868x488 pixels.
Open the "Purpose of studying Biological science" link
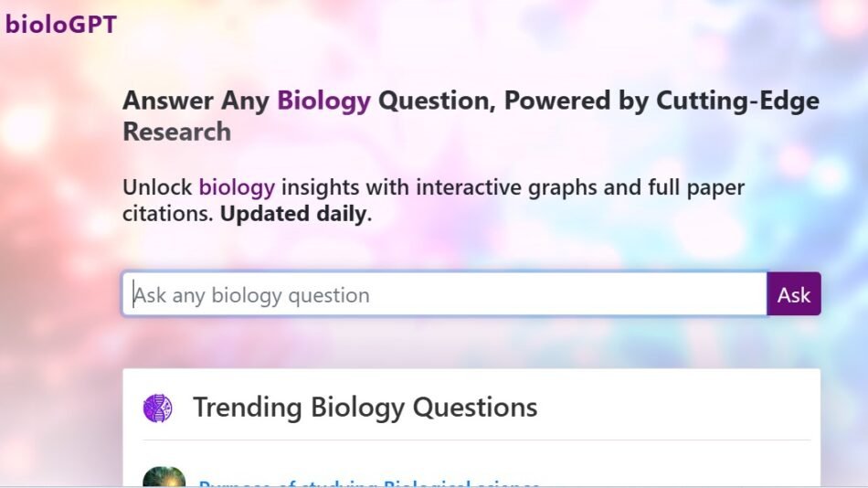pos(369,484)
